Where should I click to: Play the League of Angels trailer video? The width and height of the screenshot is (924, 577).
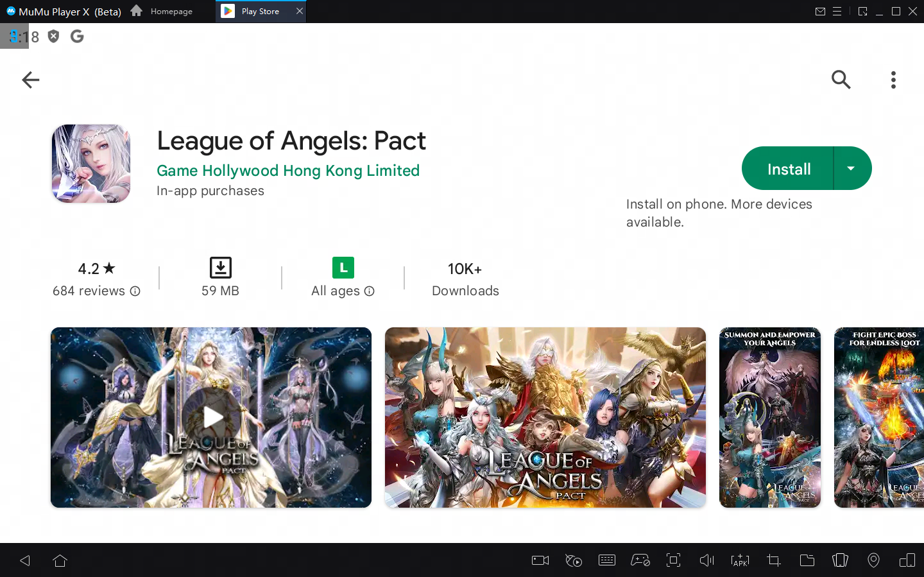(211, 418)
